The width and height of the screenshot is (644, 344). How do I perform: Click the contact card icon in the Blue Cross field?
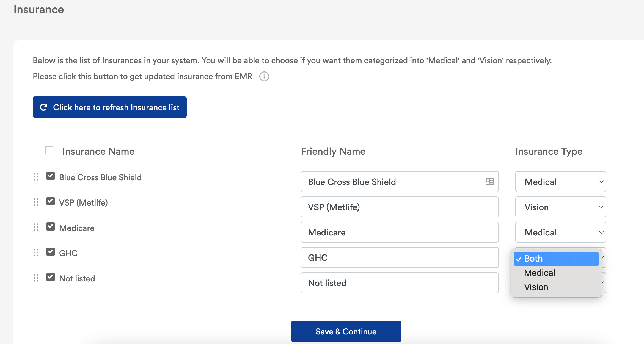coord(490,182)
